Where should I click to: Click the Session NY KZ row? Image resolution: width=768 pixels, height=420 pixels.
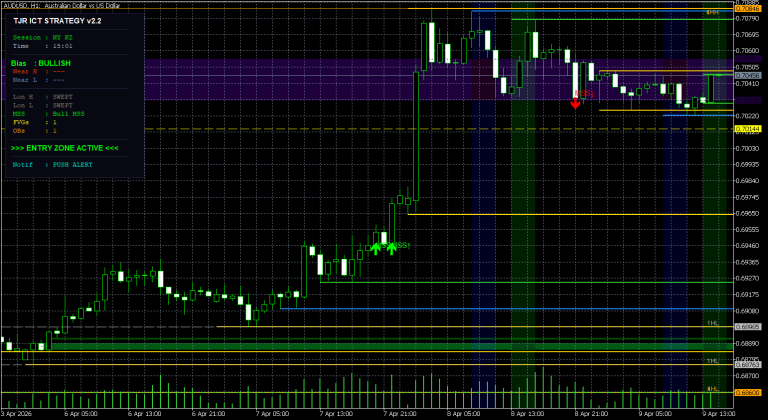[x=43, y=37]
